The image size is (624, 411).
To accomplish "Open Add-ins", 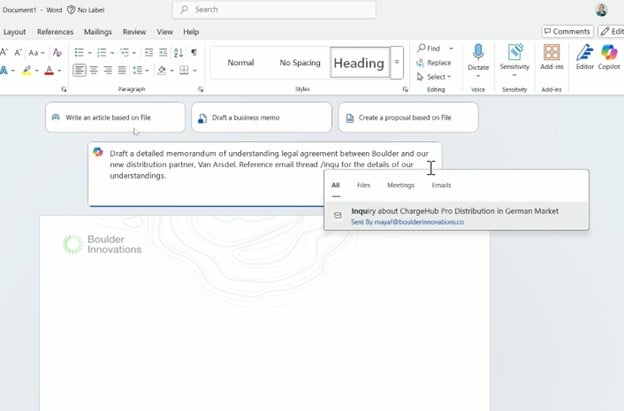I will tap(552, 57).
